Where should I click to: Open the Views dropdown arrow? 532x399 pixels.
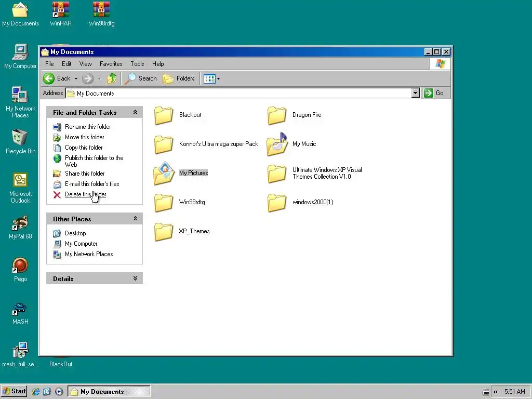(218, 79)
